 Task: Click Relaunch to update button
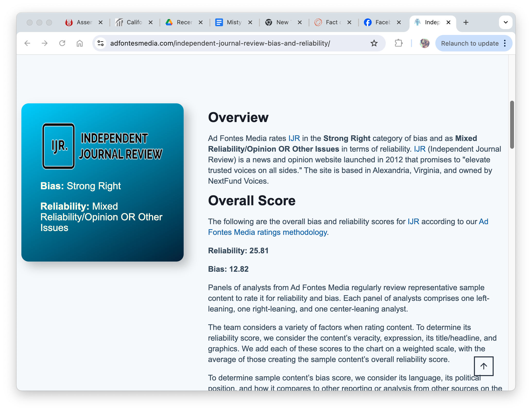pyautogui.click(x=469, y=43)
